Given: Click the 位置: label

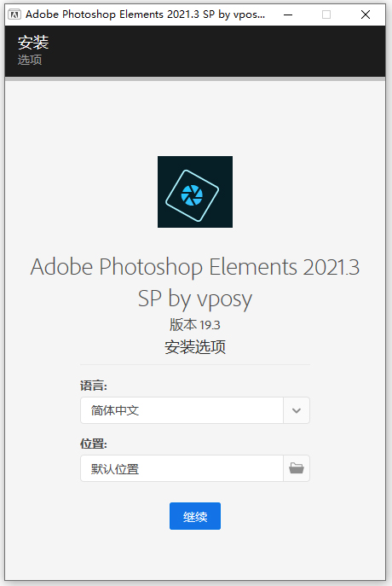Looking at the screenshot, I should pyautogui.click(x=94, y=444).
